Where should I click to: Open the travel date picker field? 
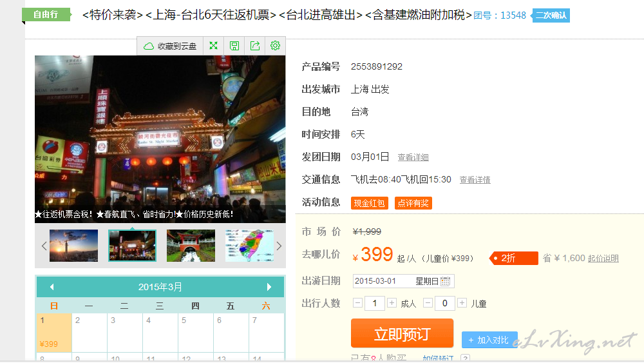403,281
